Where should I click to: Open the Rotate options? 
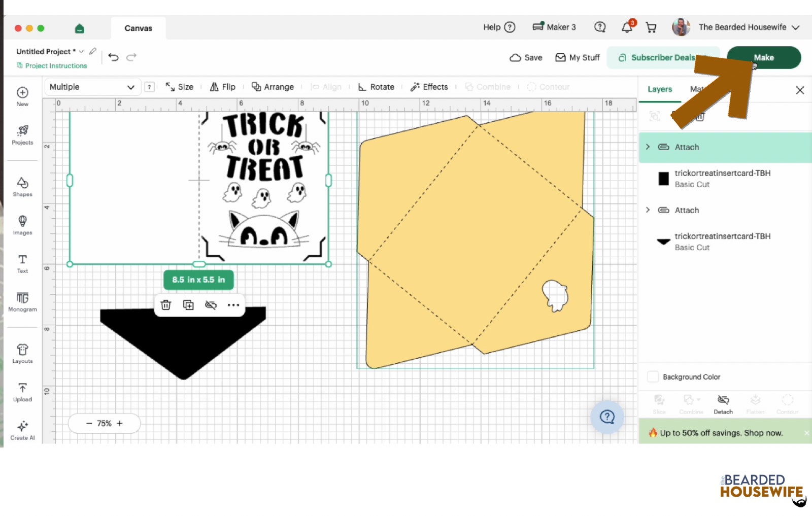point(376,87)
